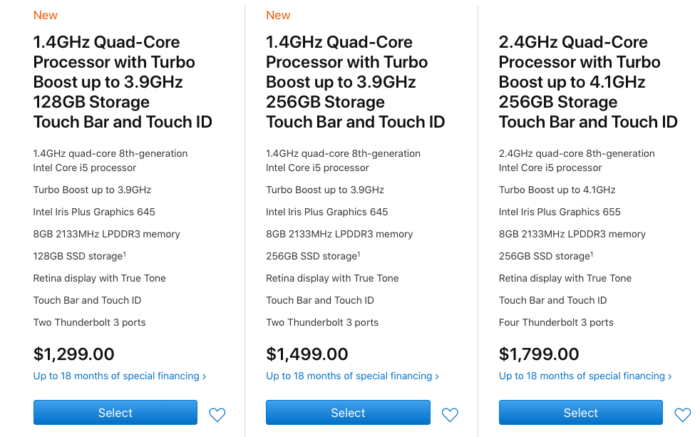The height and width of the screenshot is (437, 700).
Task: Click the New label above the 128GB model
Action: pos(45,15)
